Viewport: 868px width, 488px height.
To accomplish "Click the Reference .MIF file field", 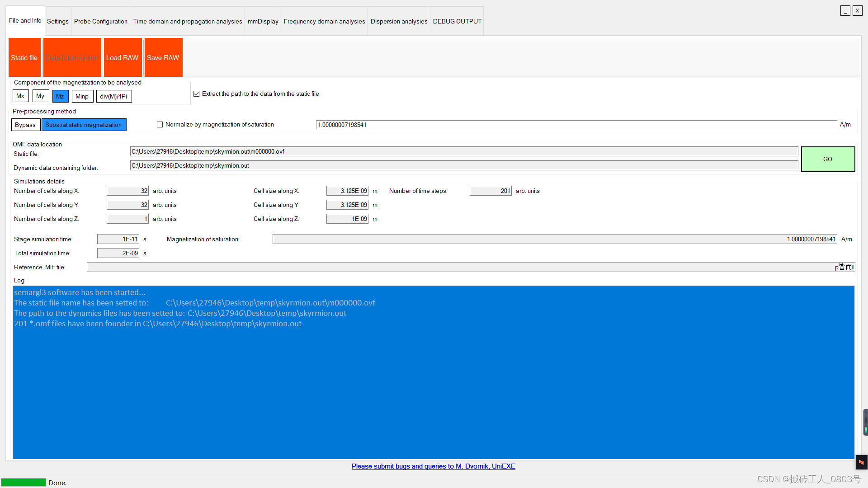I will click(x=471, y=267).
